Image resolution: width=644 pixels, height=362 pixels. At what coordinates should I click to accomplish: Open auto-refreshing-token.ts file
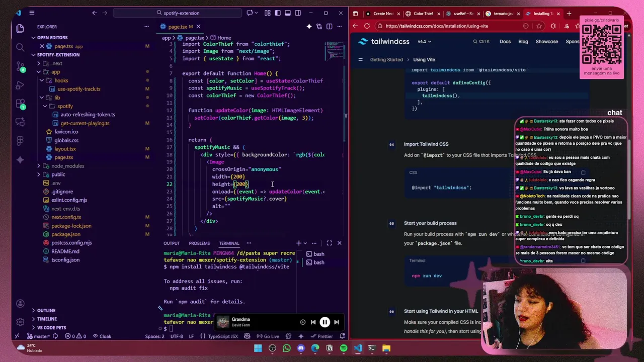click(88, 115)
